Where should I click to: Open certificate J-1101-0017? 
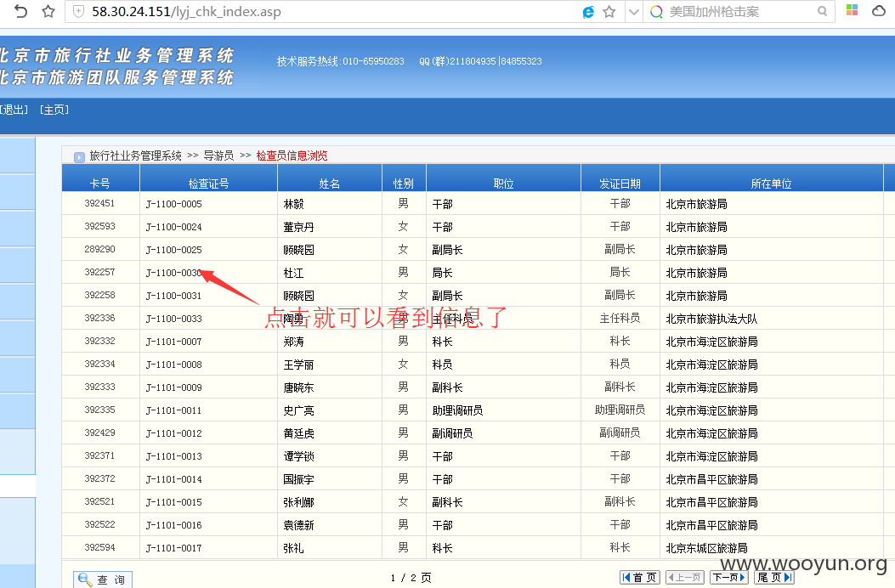click(174, 548)
